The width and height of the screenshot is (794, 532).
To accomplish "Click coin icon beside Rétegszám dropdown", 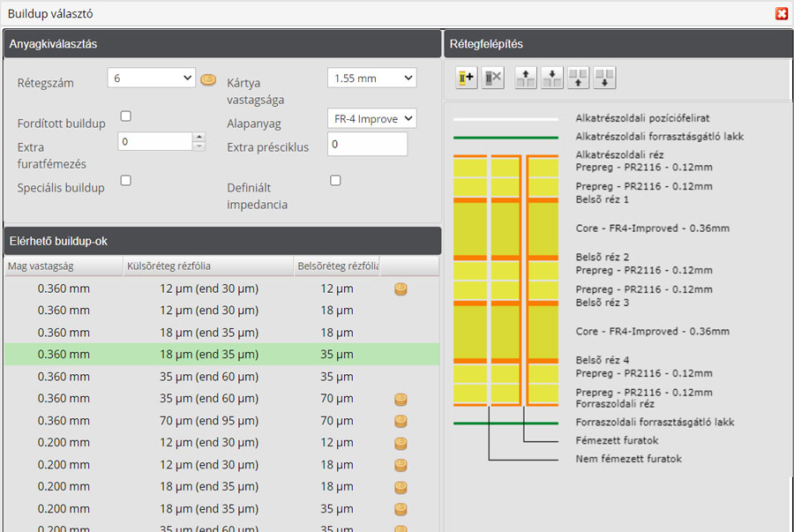I will 208,79.
